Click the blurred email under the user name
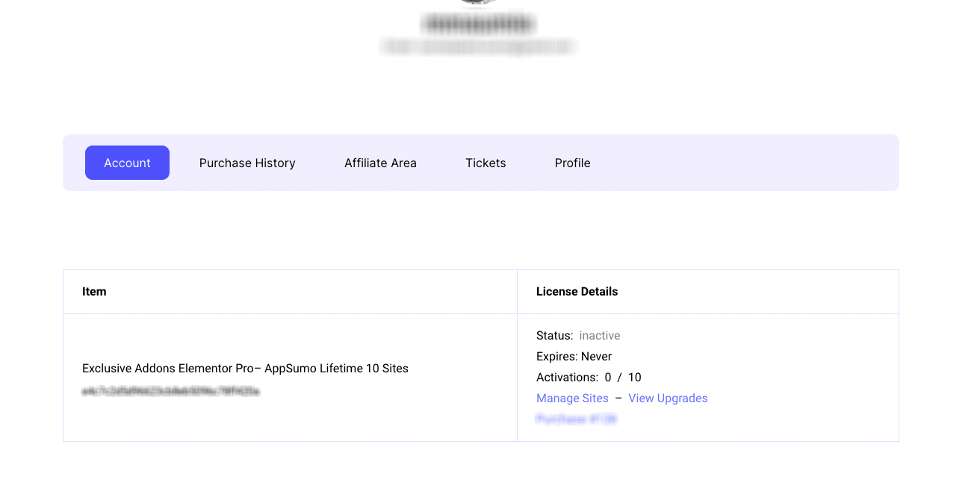980x494 pixels. (478, 46)
